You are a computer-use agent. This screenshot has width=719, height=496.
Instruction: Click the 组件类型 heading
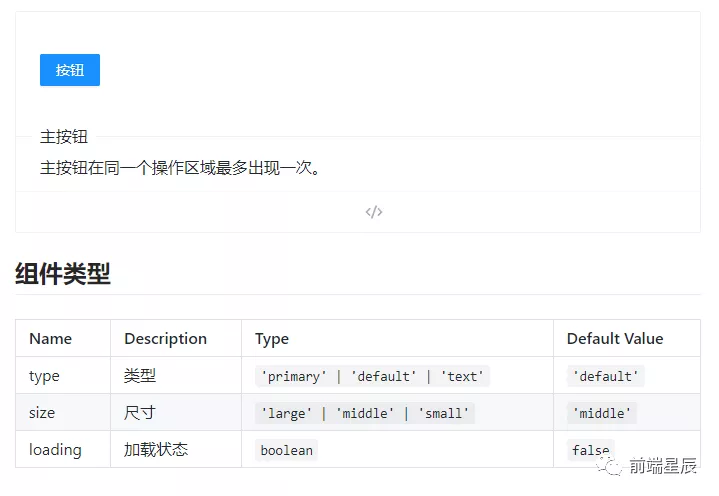[63, 274]
